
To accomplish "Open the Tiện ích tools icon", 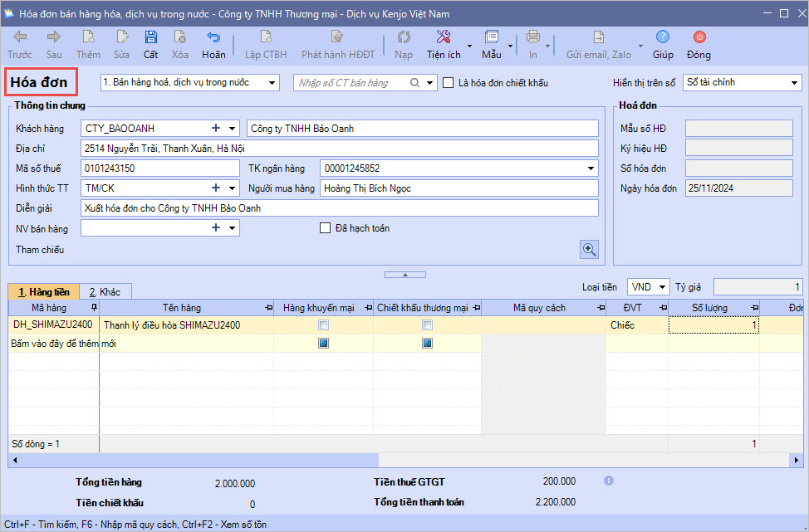I will click(x=444, y=37).
